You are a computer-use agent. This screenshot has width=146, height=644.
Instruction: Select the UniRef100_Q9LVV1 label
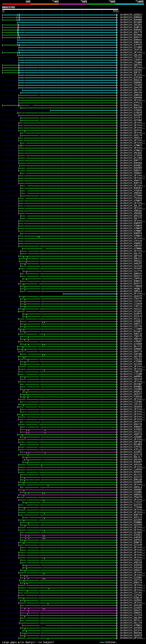(131, 254)
